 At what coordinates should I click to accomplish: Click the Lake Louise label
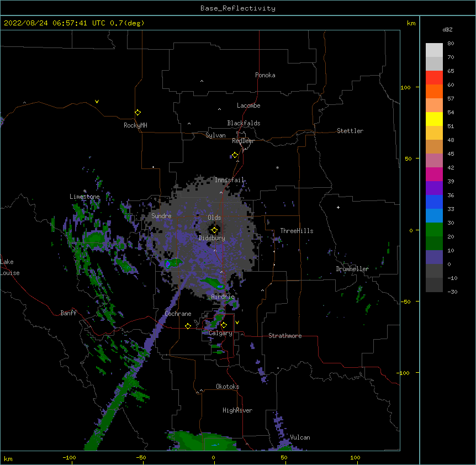point(9,267)
